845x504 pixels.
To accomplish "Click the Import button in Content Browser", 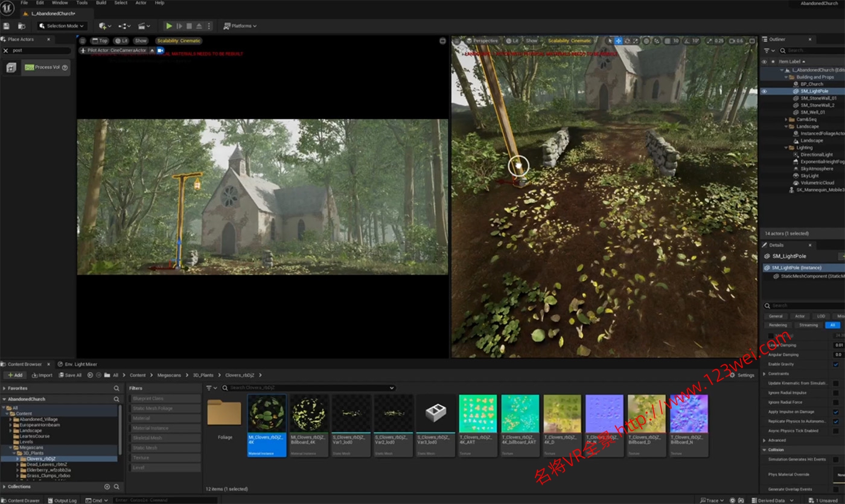I will pyautogui.click(x=42, y=375).
